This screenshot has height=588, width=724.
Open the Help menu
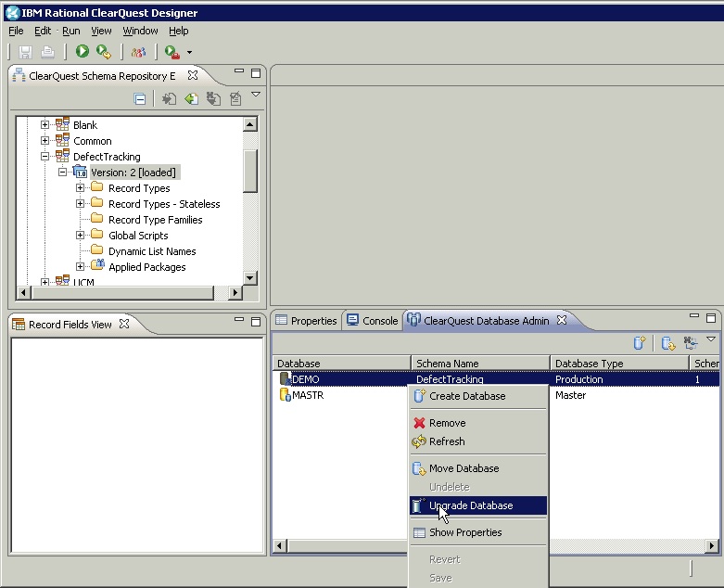(x=178, y=31)
